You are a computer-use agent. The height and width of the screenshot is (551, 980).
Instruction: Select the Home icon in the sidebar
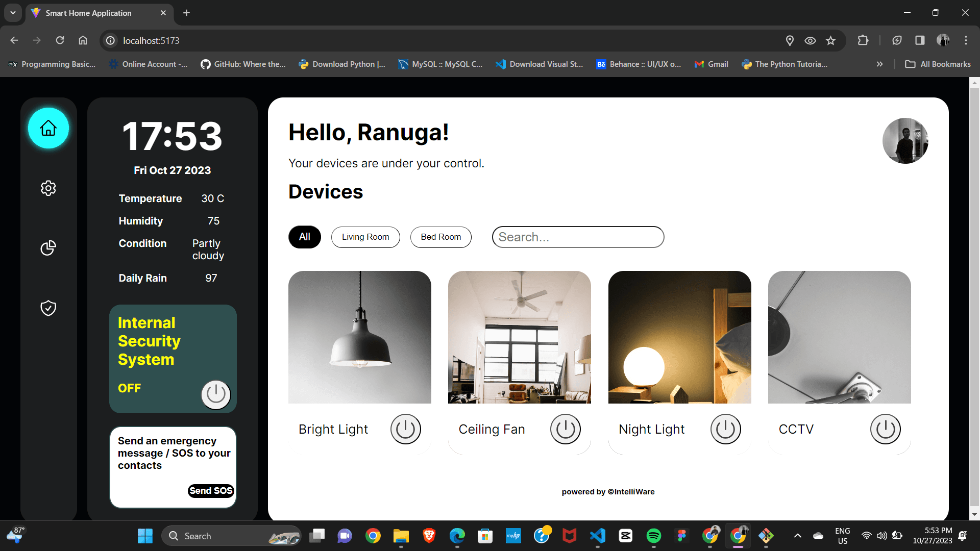(x=48, y=128)
